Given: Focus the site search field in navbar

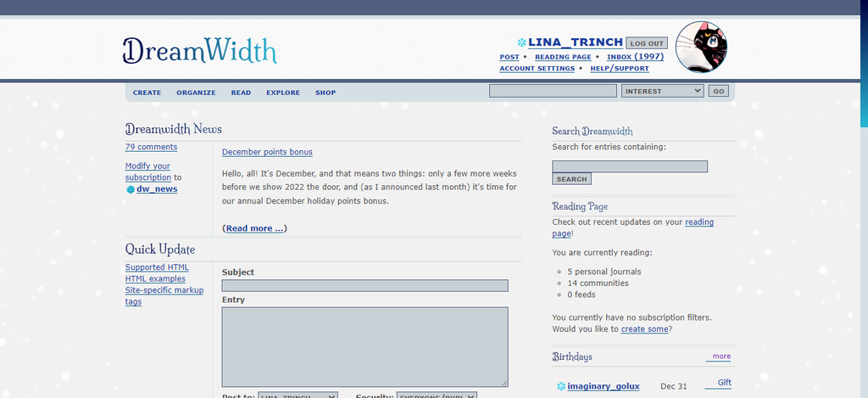Looking at the screenshot, I should pos(553,91).
